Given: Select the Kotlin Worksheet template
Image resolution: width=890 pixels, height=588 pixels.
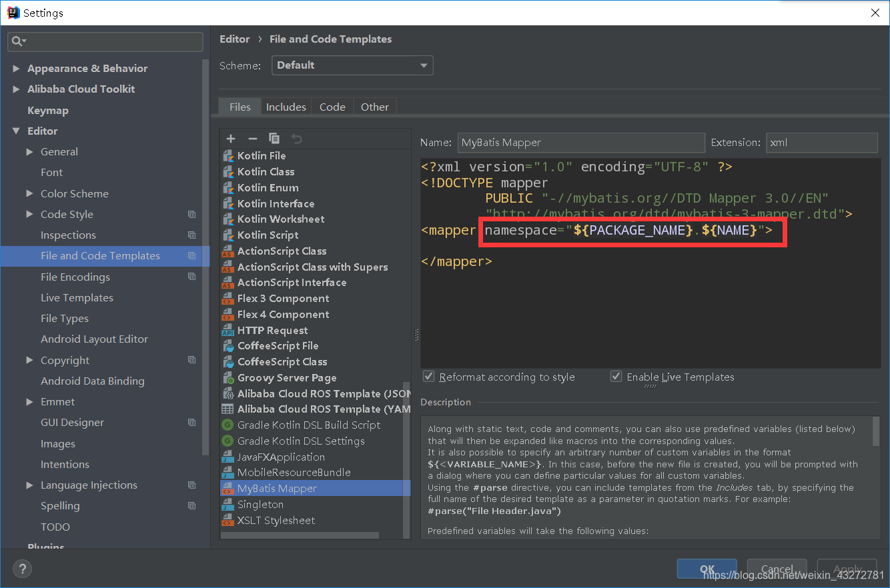Looking at the screenshot, I should pyautogui.click(x=281, y=219).
